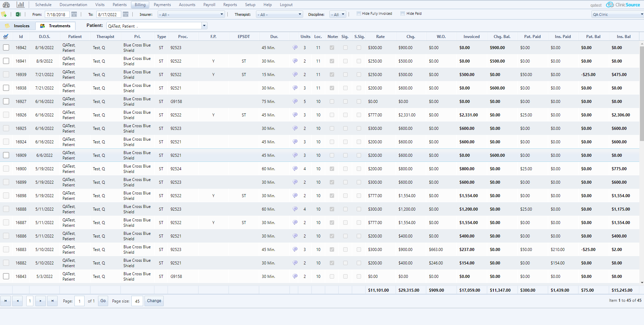Open the Therapist filter dropdown

click(300, 14)
